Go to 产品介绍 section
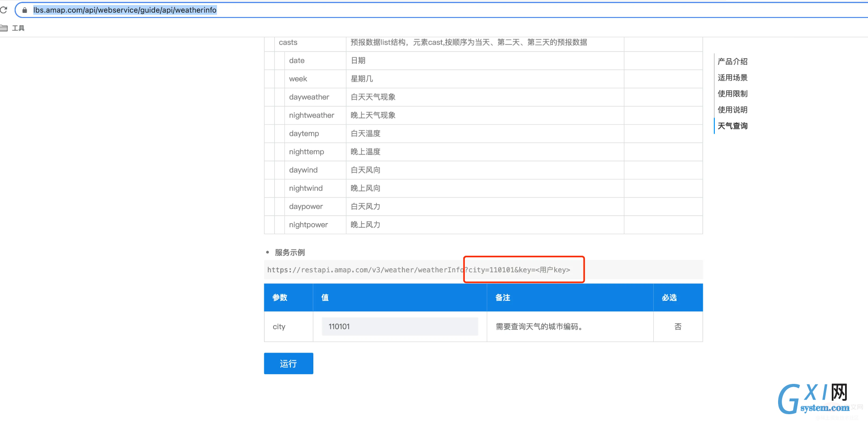Screen dimensions: 868x422 point(733,62)
